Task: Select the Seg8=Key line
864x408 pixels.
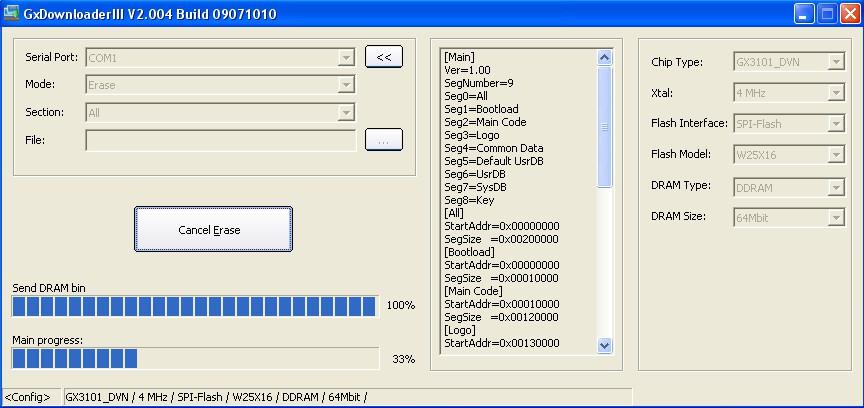Action: click(469, 200)
